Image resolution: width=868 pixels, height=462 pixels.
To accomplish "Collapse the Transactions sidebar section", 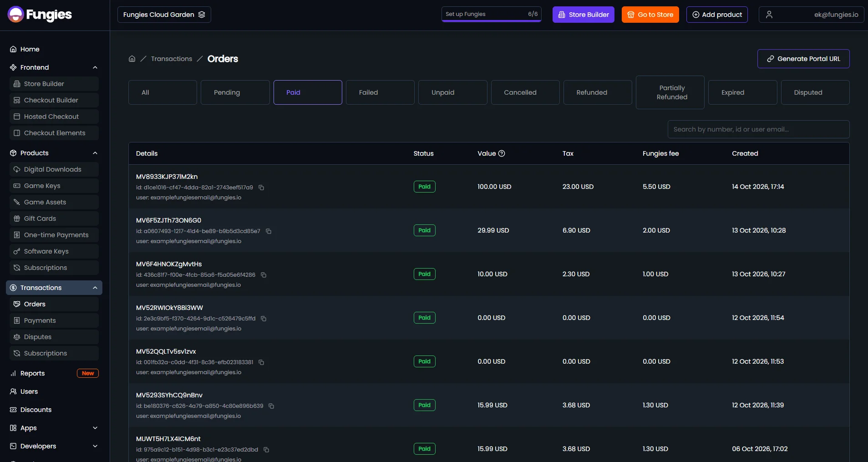I will [x=95, y=288].
